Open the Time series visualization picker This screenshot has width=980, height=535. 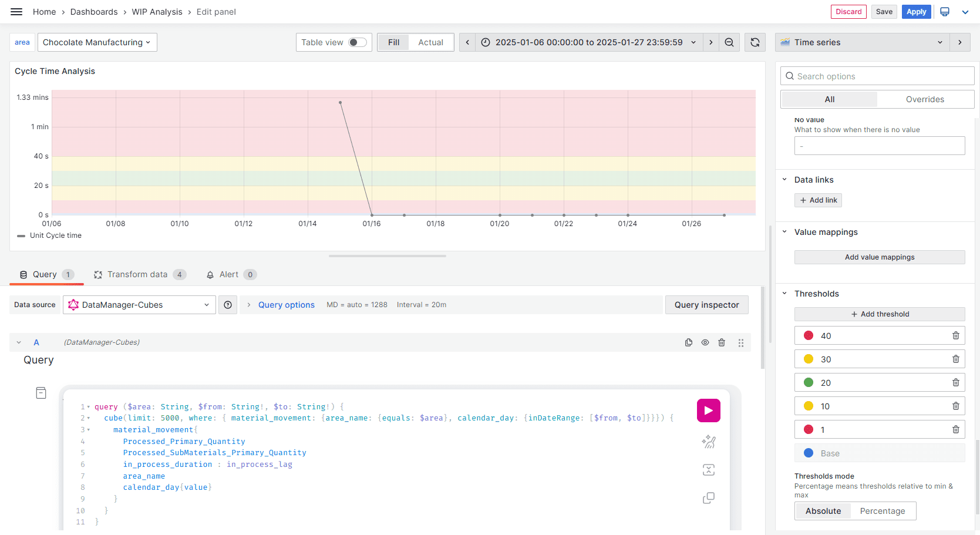(862, 42)
